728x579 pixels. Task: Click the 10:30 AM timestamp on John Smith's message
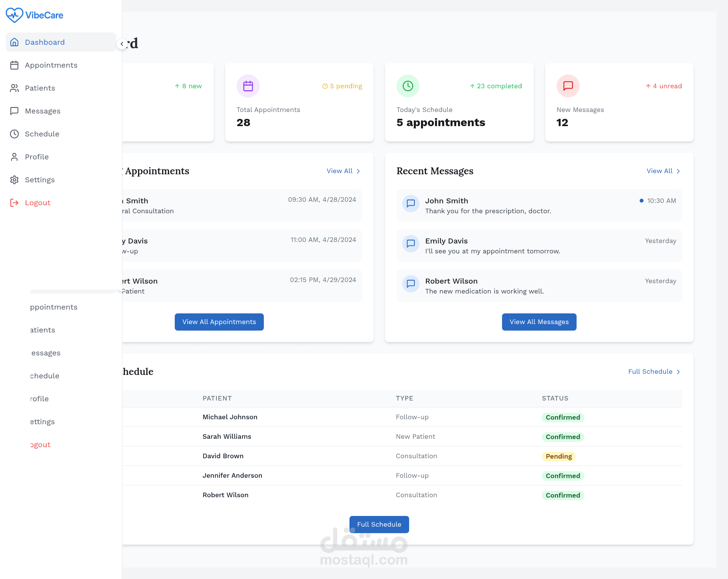(661, 201)
